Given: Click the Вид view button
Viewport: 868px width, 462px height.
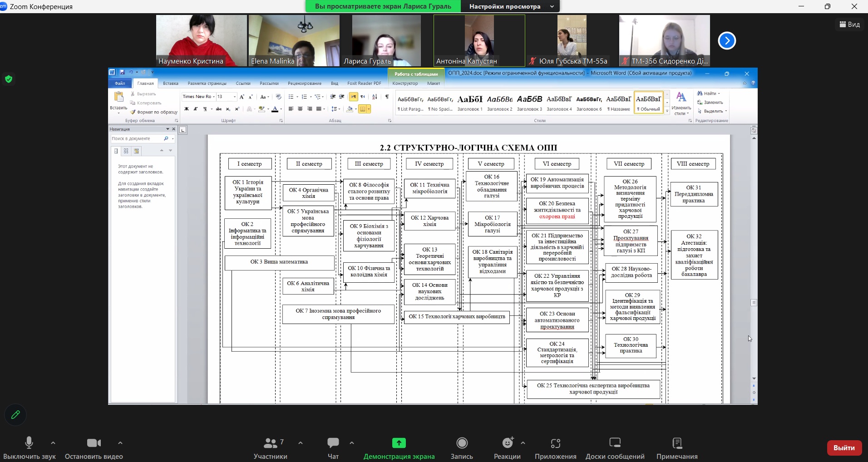Looking at the screenshot, I should coord(849,25).
